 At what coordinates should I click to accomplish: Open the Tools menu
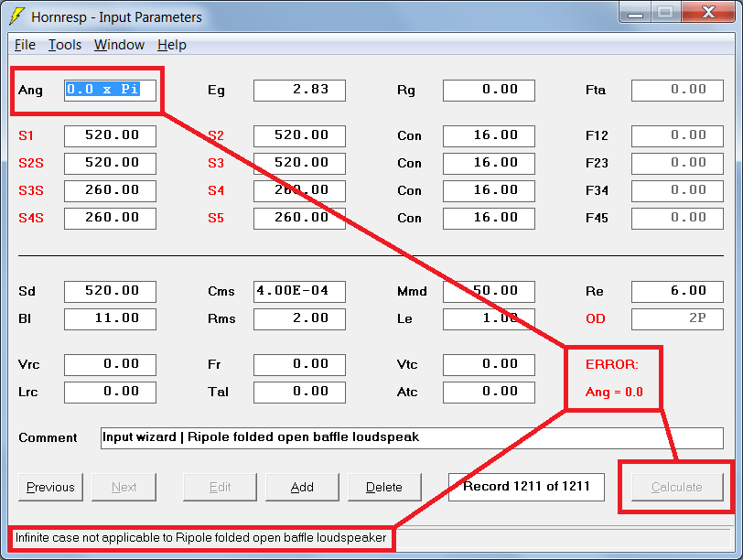coord(65,45)
